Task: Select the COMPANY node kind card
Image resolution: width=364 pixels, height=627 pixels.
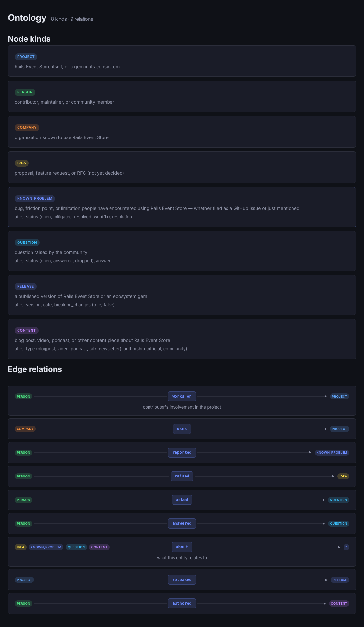Action: [182, 132]
